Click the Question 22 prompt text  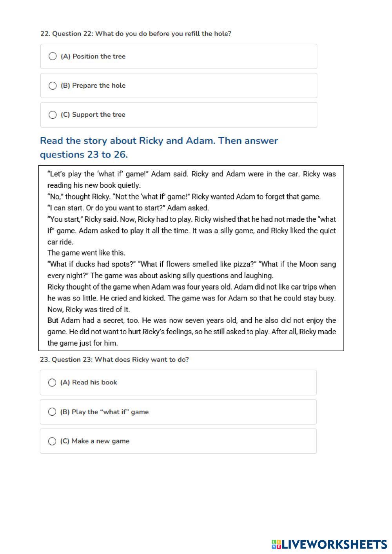136,34
